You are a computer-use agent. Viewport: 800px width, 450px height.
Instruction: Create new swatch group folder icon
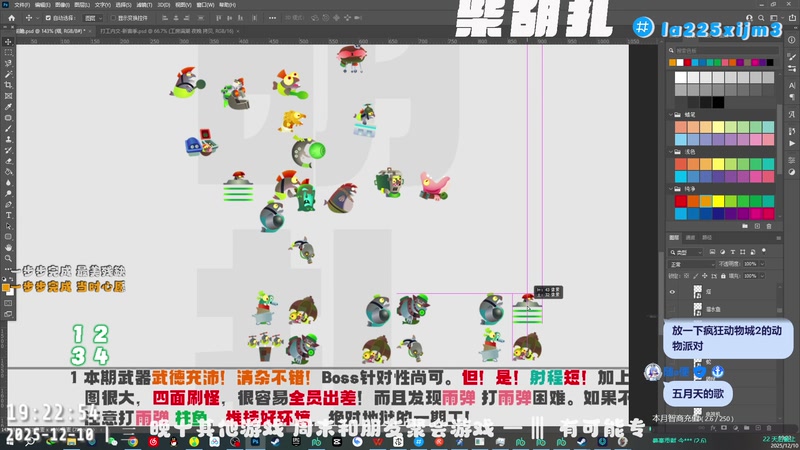745,226
